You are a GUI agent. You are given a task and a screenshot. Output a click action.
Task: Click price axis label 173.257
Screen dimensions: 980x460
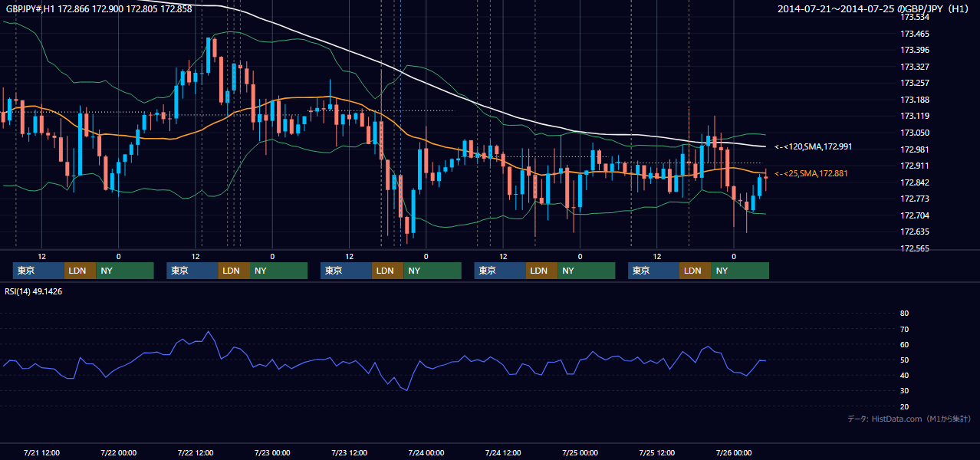(x=914, y=83)
